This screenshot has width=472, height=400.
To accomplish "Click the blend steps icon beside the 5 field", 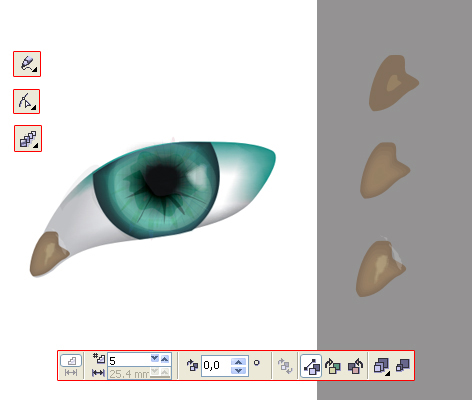I will coord(99,359).
